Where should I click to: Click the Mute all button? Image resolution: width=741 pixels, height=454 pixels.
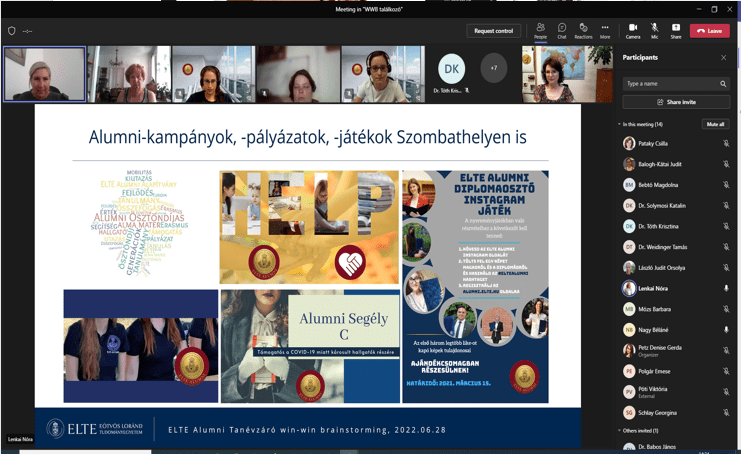coord(715,124)
